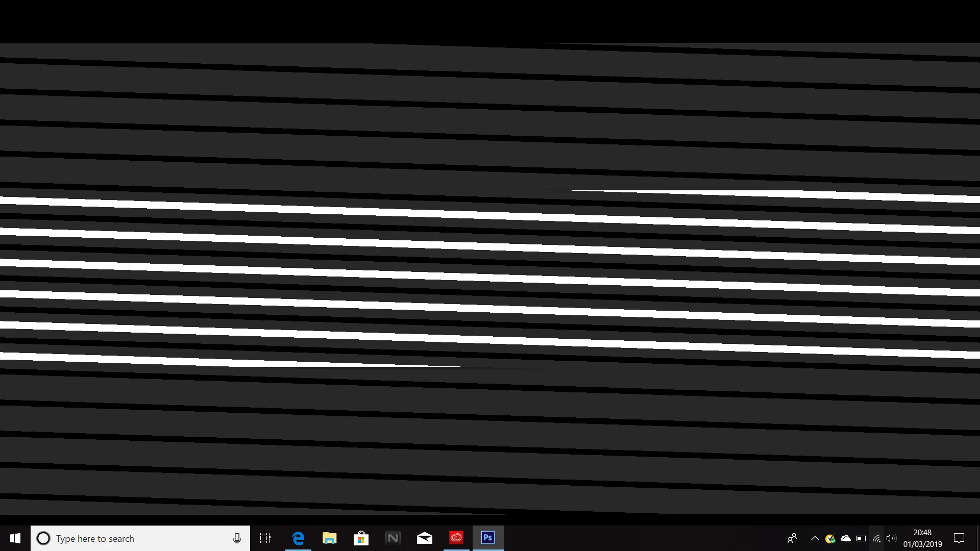The height and width of the screenshot is (551, 980).
Task: Switch to Microsoft Edge in taskbar
Action: pos(298,538)
